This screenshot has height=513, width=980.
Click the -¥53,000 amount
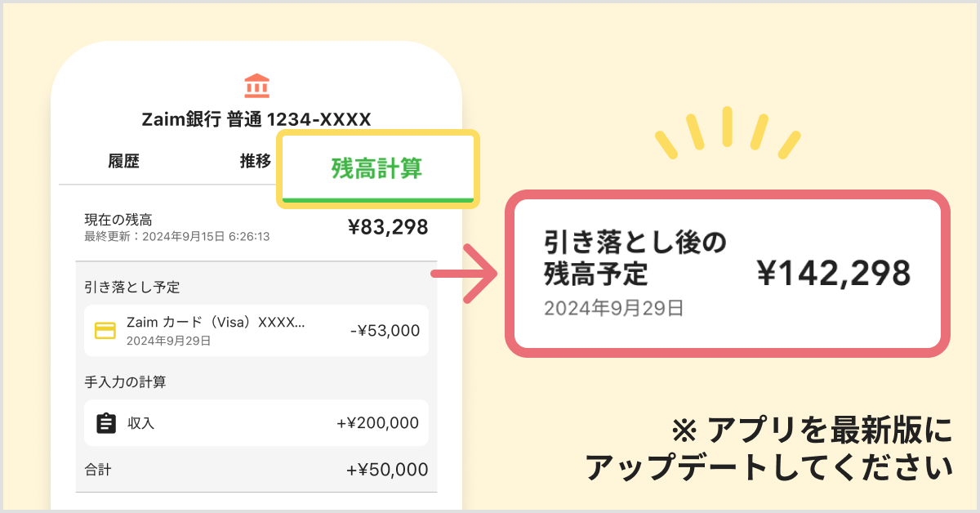[x=385, y=331]
